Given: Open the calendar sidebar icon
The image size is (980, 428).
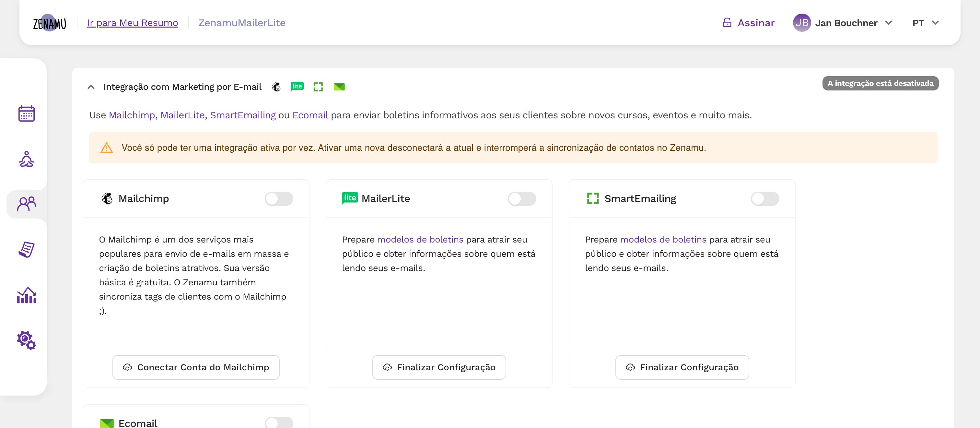Looking at the screenshot, I should 27,113.
